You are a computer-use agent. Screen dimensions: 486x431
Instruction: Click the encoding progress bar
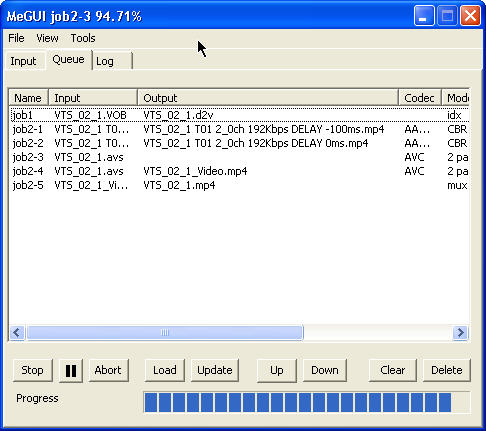(x=307, y=402)
